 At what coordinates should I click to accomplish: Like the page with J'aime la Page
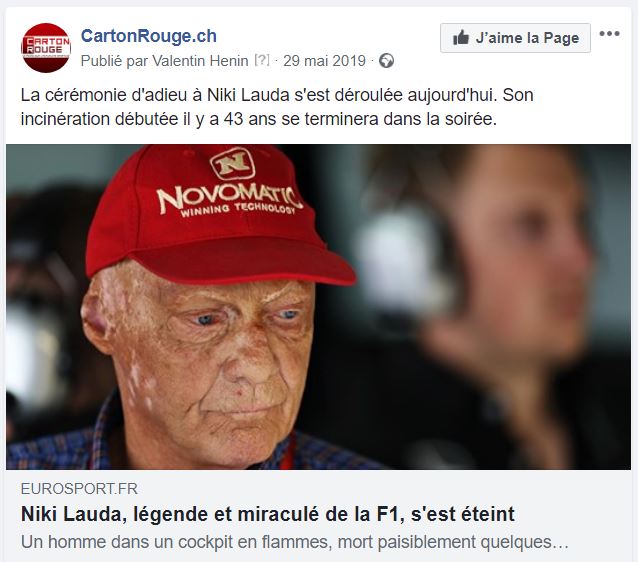(x=515, y=38)
